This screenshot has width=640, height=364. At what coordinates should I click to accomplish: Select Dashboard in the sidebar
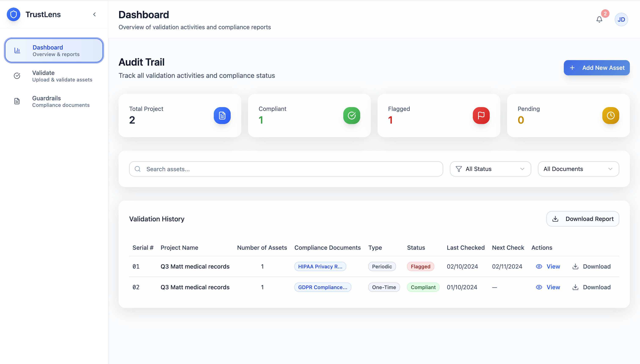(54, 51)
